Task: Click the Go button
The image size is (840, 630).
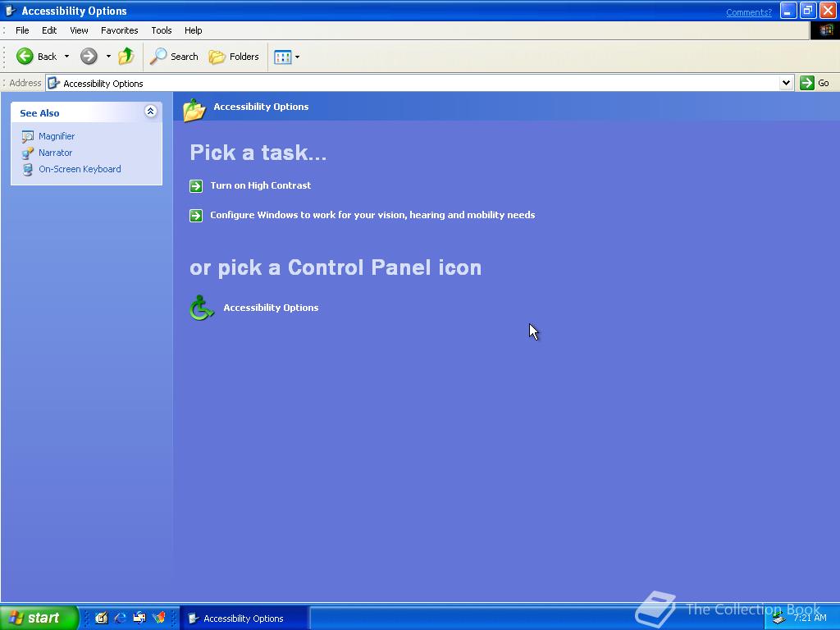Action: (x=815, y=83)
